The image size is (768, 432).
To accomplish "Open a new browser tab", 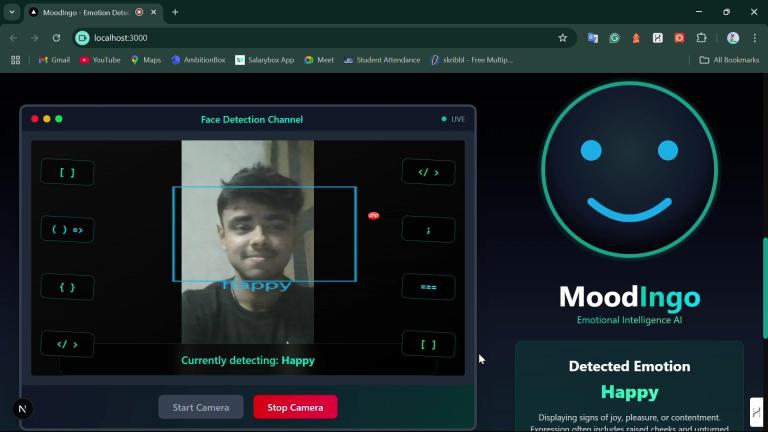I will 175,12.
